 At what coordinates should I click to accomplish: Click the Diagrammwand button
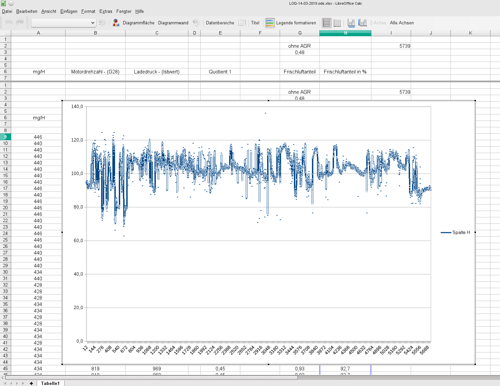tap(173, 23)
